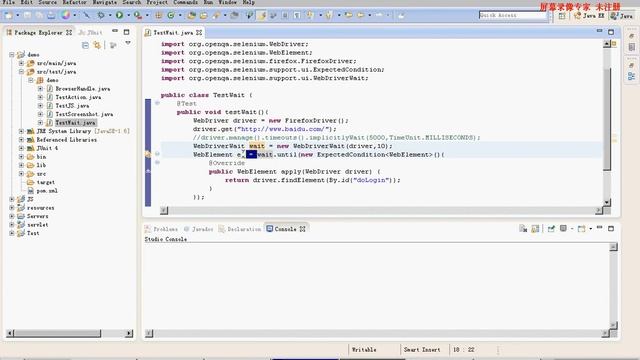This screenshot has height=360, width=640.
Task: Click the warning marker beside WebElement line
Action: click(148, 154)
